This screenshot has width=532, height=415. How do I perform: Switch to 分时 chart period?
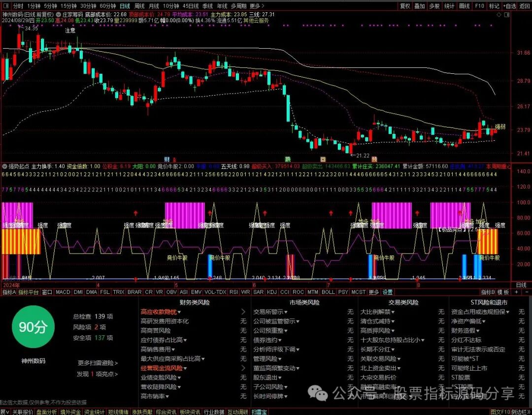(18, 6)
